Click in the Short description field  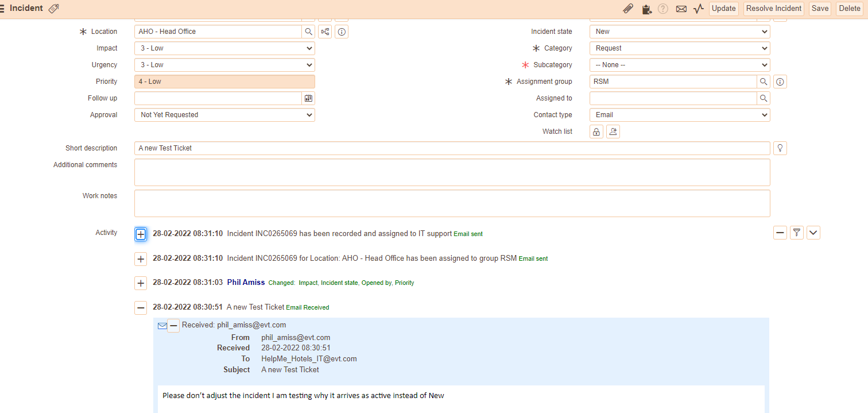(452, 148)
